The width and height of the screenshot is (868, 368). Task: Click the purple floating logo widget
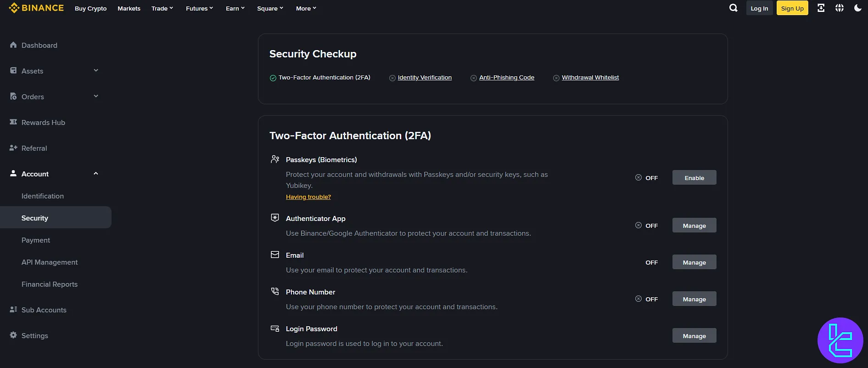840,340
